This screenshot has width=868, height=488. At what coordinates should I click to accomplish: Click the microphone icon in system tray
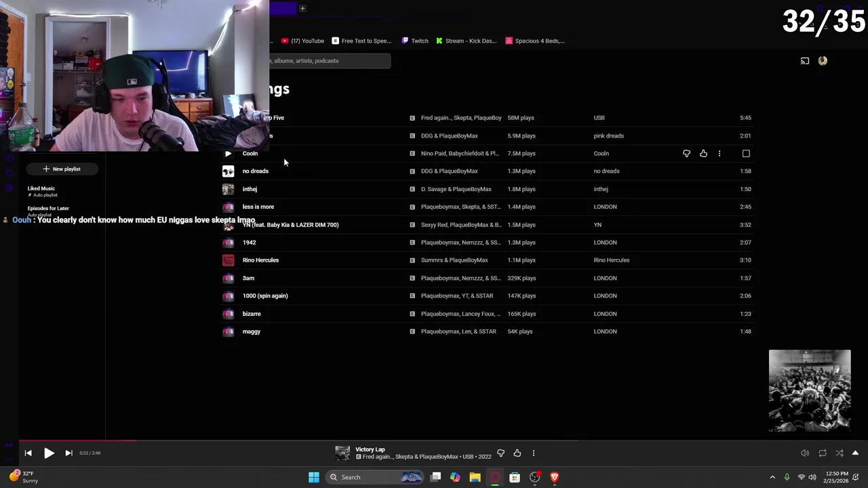pos(787,477)
